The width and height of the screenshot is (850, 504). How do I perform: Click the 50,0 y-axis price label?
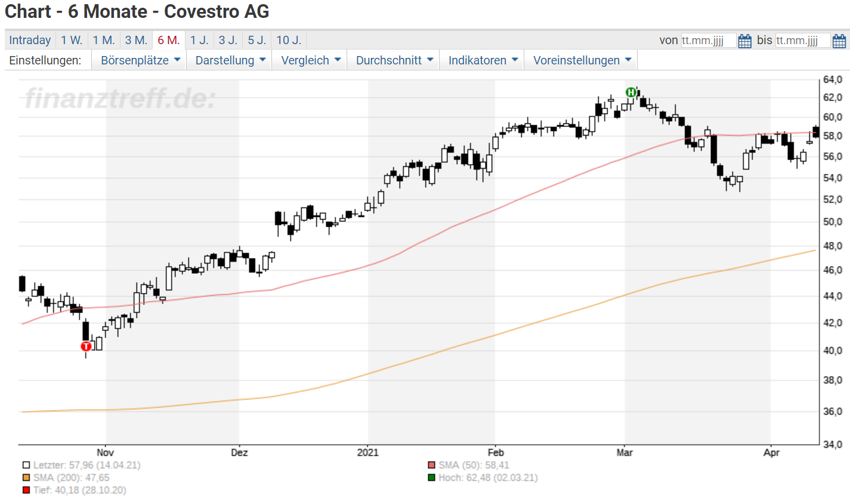point(833,222)
